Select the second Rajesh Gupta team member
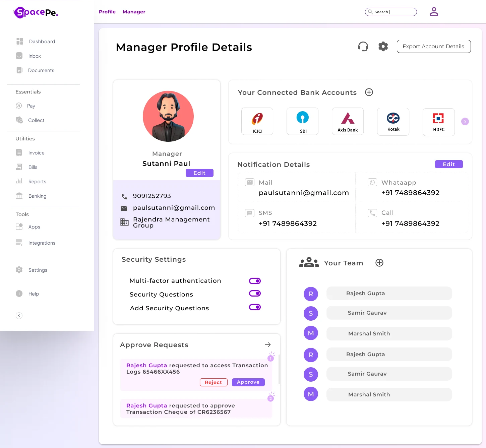Image resolution: width=486 pixels, height=448 pixels. 389,355
